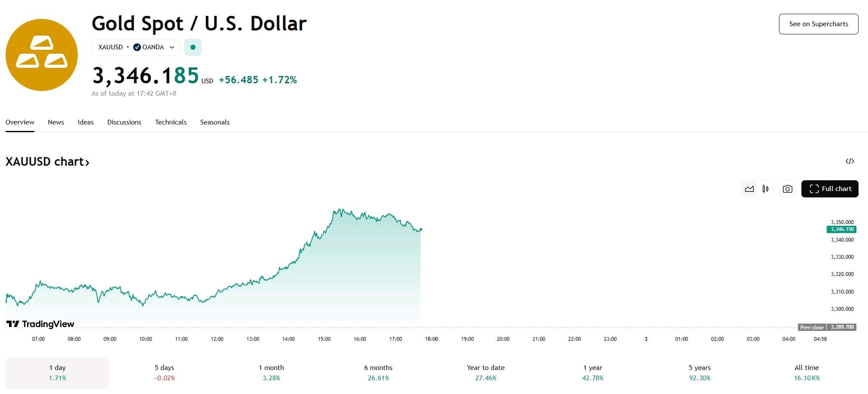Click the gold bars logo
Image resolution: width=868 pixels, height=394 pixels.
point(42,55)
